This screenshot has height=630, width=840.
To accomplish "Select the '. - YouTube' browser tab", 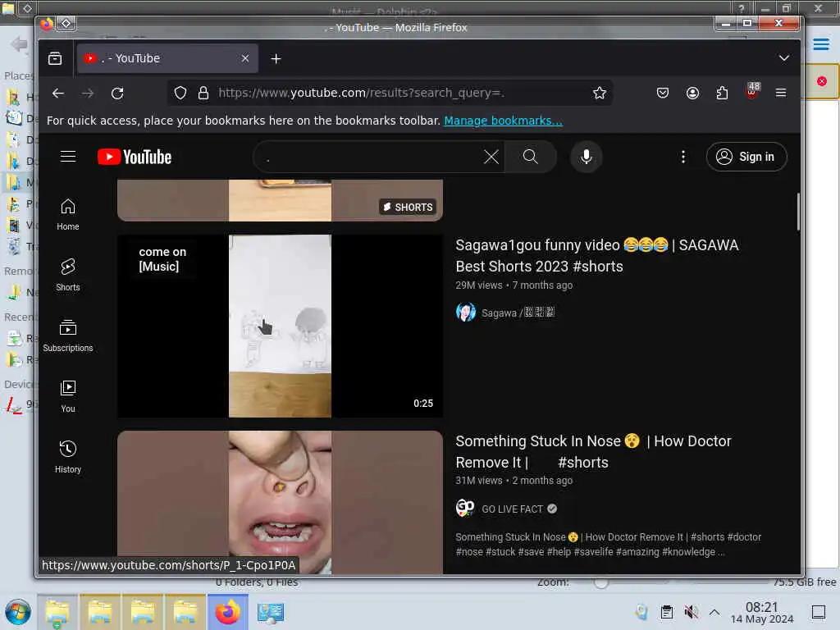I will click(x=167, y=58).
